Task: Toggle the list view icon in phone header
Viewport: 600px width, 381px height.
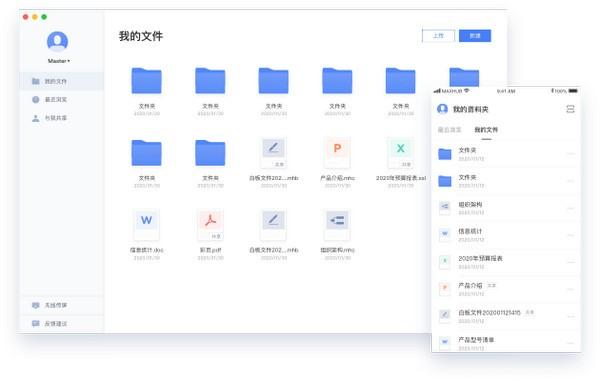Action: (570, 109)
